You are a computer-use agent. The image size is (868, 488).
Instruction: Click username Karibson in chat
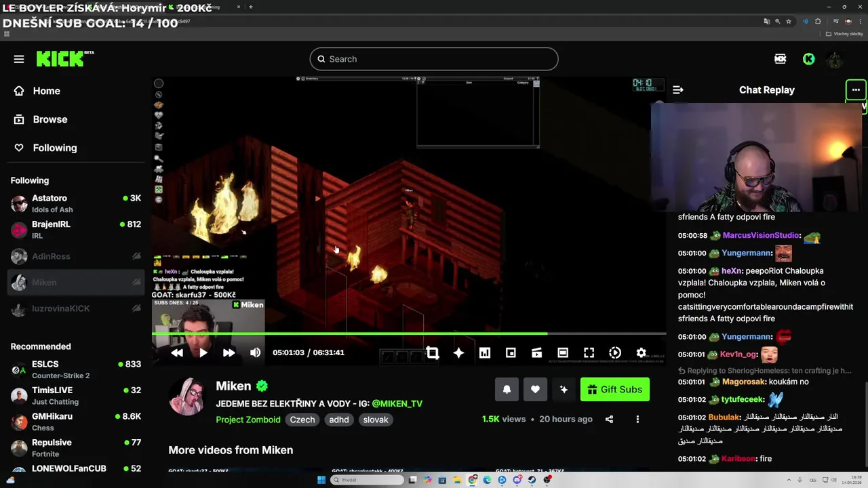[738, 459]
